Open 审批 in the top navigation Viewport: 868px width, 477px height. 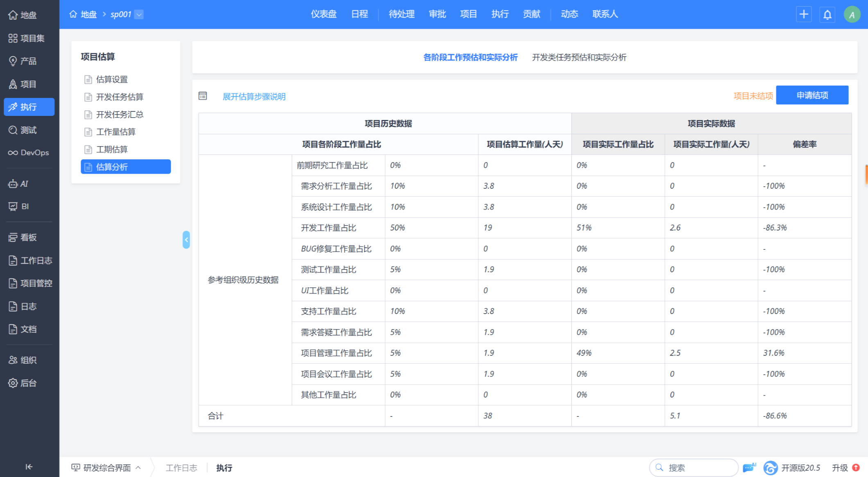coord(437,14)
